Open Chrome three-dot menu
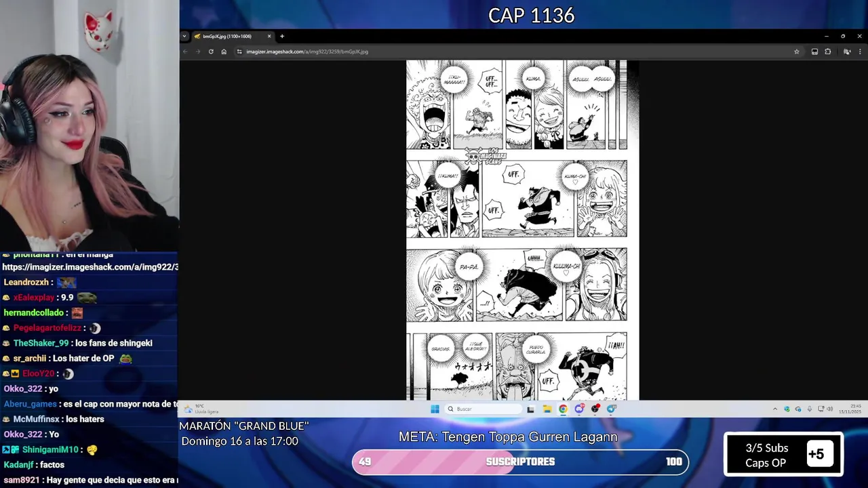The height and width of the screenshot is (488, 868). (861, 52)
